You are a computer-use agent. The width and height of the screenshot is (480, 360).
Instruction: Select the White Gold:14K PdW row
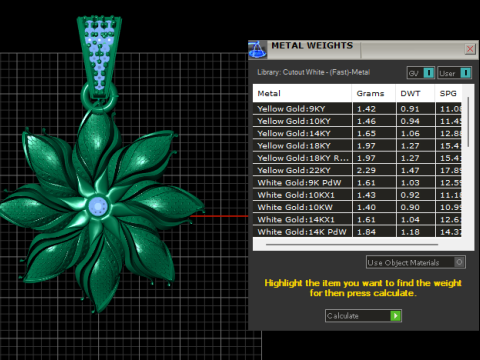coord(357,232)
